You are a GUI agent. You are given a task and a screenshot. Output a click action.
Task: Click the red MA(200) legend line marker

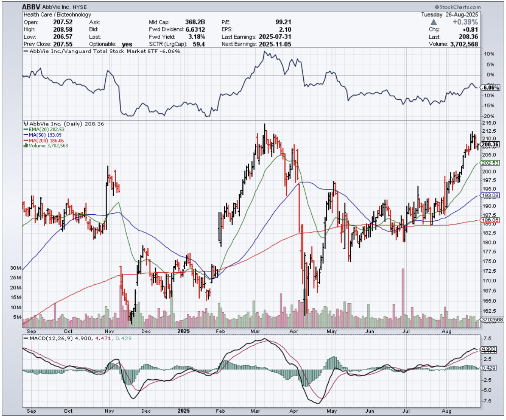pos(25,140)
